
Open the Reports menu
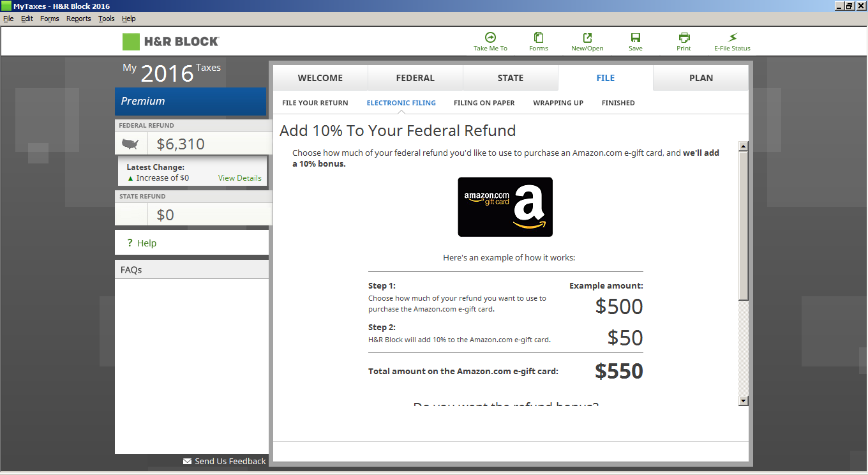click(79, 19)
